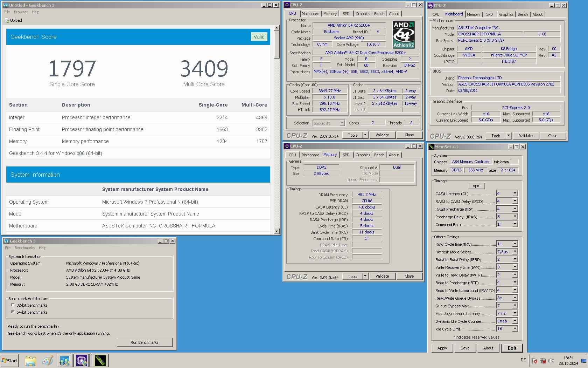
Task: Open Command Rate 1T dropdown in MemSet
Action: pyautogui.click(x=515, y=224)
